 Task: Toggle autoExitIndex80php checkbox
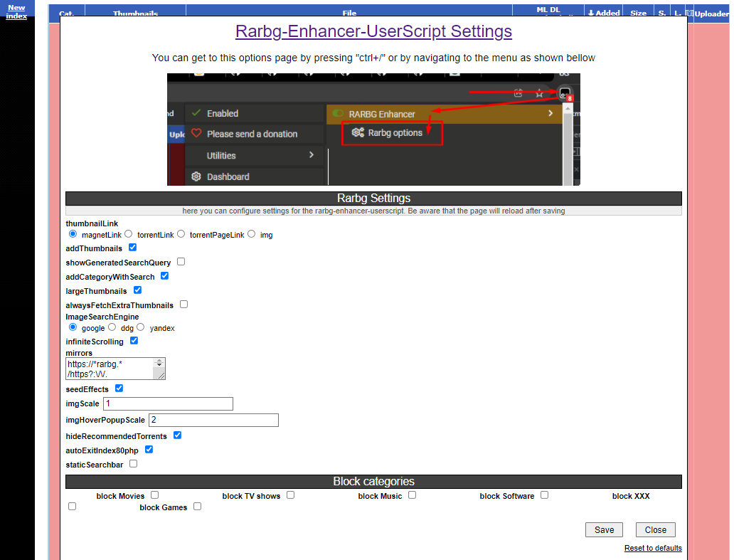tap(149, 450)
